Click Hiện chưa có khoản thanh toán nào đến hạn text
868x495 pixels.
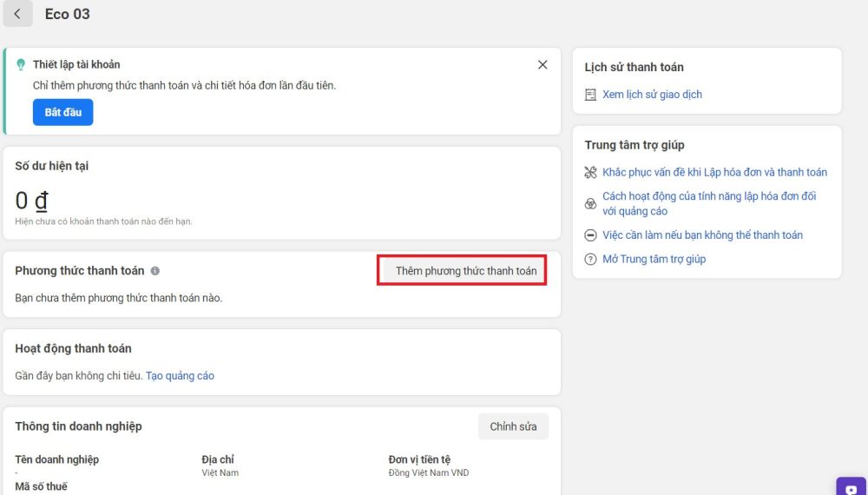[x=103, y=221]
